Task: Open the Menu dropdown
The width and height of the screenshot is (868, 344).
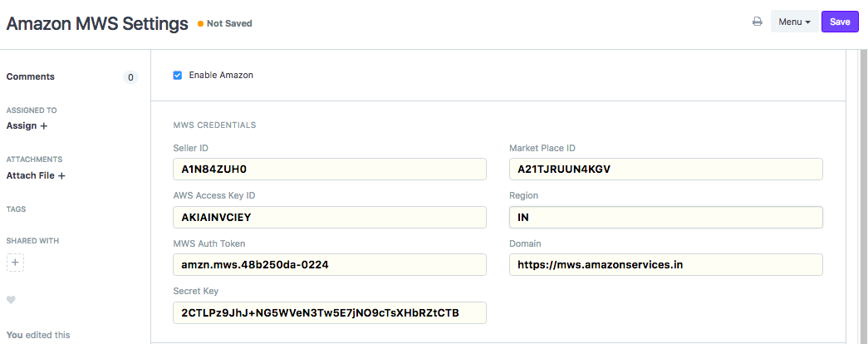Action: click(x=794, y=22)
